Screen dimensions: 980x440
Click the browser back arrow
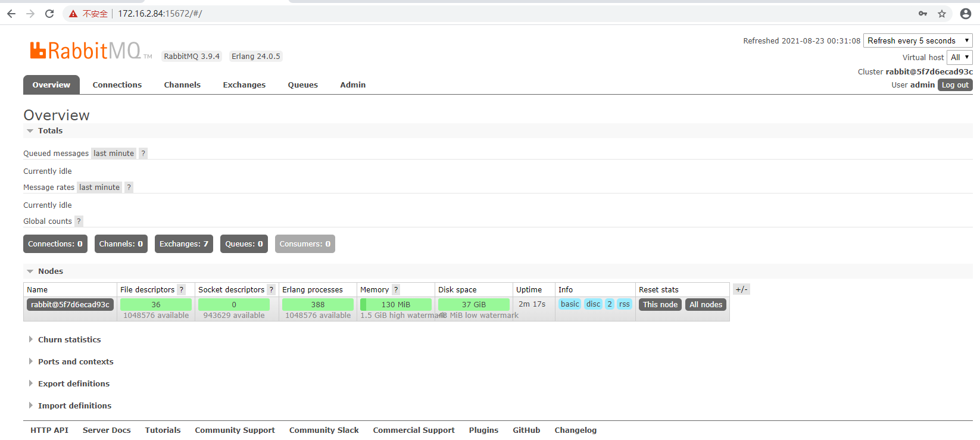pyautogui.click(x=11, y=14)
